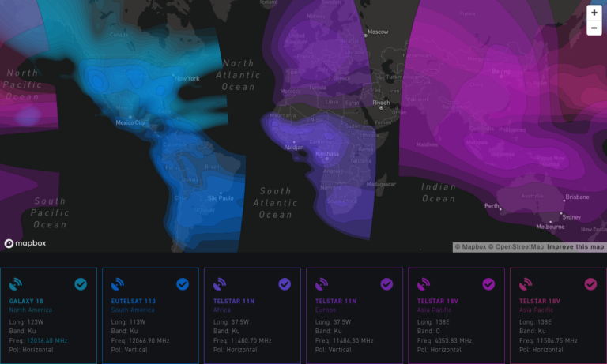Hide the Telstar 18V C-band coverage checkmark

click(x=488, y=284)
